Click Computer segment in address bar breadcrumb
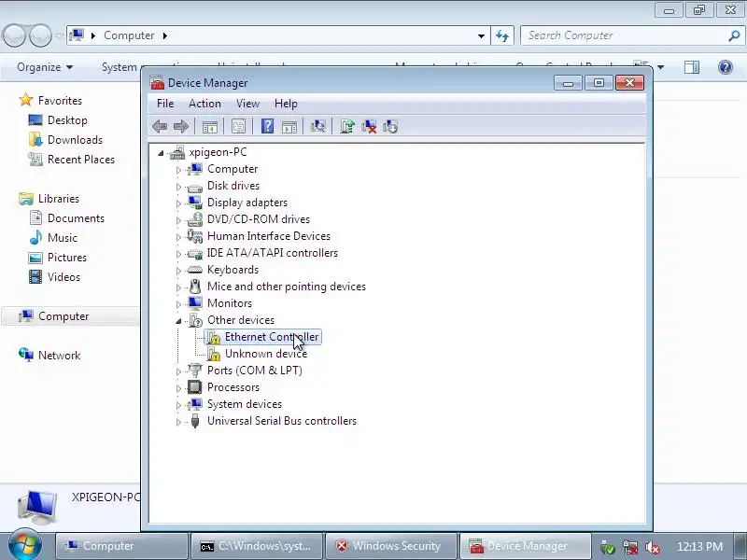The image size is (747, 560). (x=129, y=35)
